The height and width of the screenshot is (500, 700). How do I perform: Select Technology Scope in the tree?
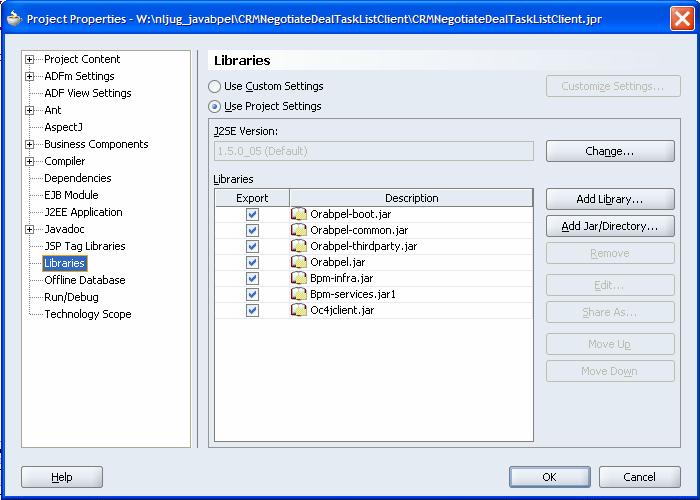87,314
